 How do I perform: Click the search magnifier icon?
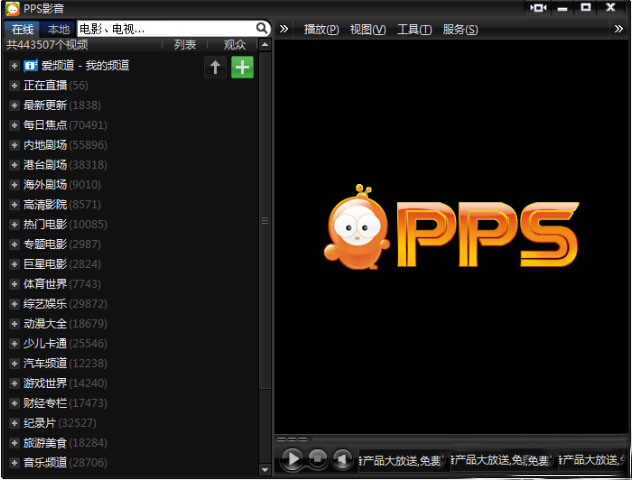click(x=263, y=29)
